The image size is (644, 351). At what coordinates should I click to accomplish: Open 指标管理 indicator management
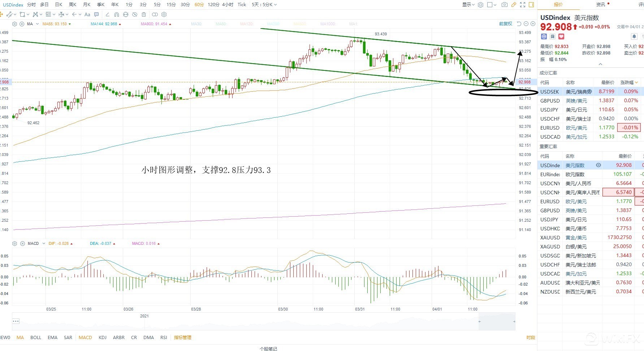click(x=182, y=338)
